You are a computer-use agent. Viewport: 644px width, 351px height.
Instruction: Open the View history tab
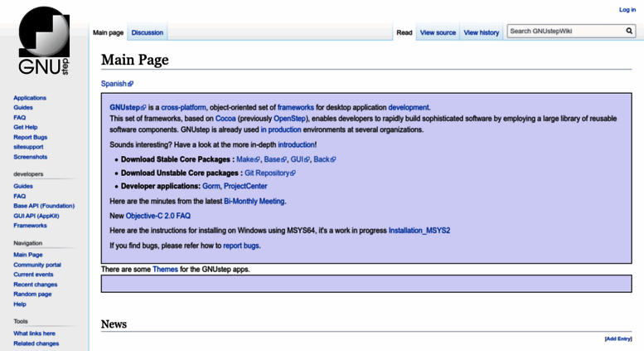point(482,32)
